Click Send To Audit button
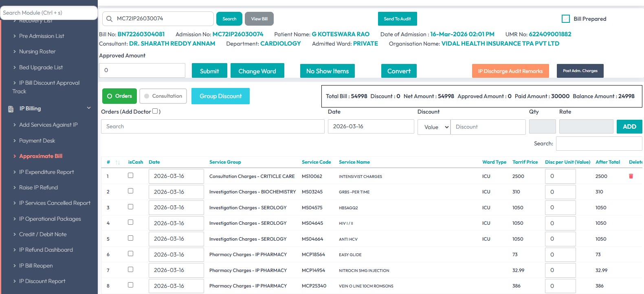This screenshot has height=294, width=644. pos(397,19)
